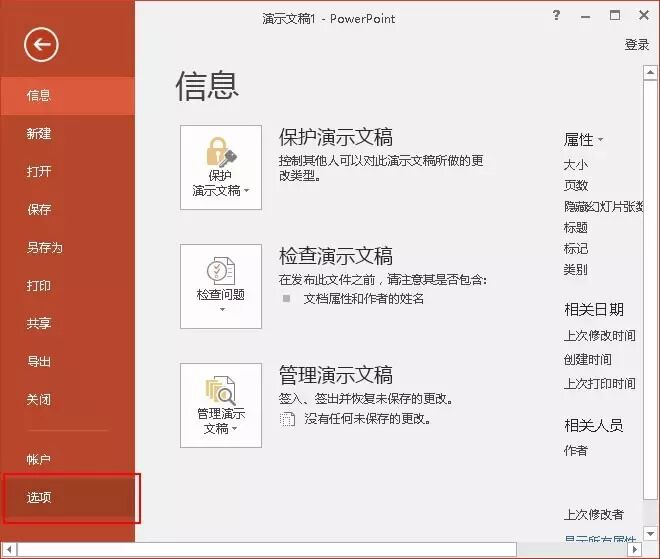Click 没有任何未保存的更改 text
The width and height of the screenshot is (660, 559).
(x=367, y=419)
